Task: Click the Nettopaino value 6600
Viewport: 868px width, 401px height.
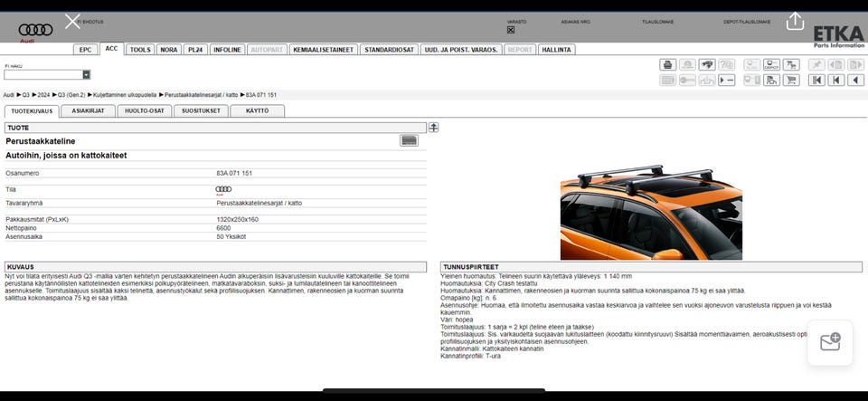Action: (223, 228)
